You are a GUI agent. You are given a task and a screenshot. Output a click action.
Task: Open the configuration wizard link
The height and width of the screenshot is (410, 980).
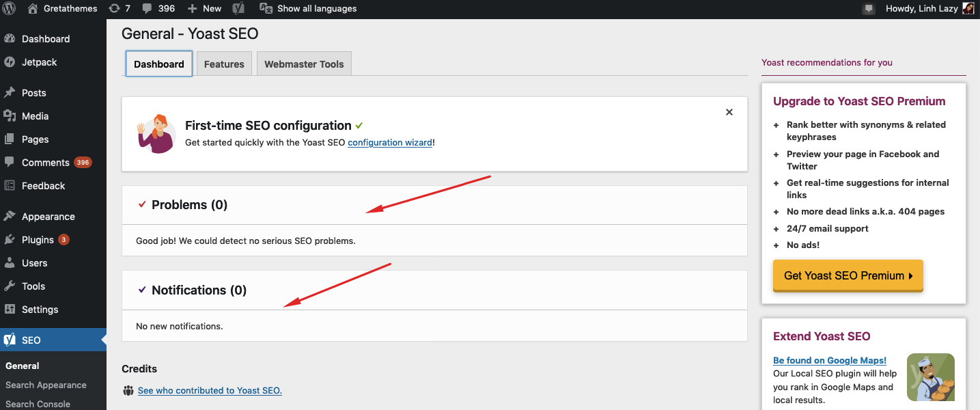point(390,143)
